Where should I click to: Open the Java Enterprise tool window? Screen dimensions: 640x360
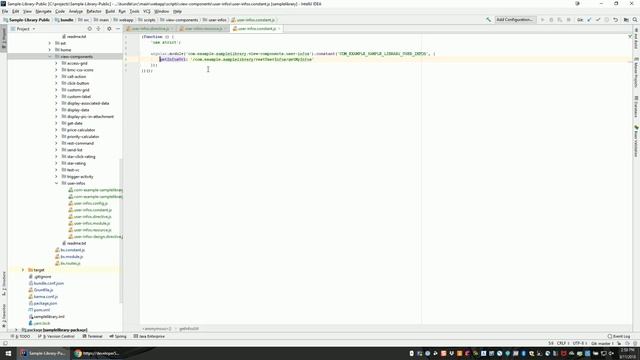(x=149, y=336)
